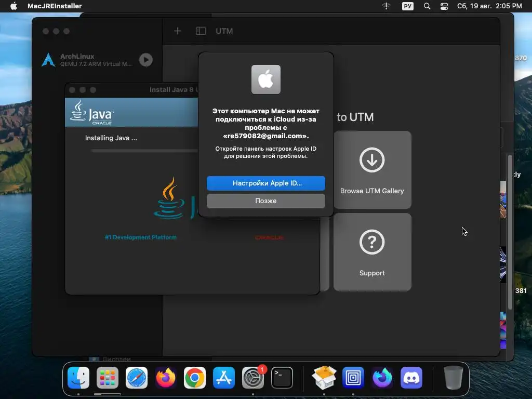Switch to UTM from the Dock

click(x=353, y=378)
